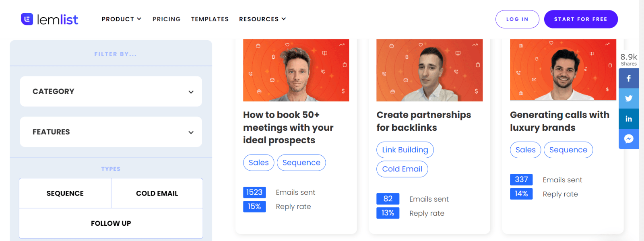Viewport: 644px width, 241px height.
Task: Open the Resources navigation menu
Action: [x=262, y=19]
